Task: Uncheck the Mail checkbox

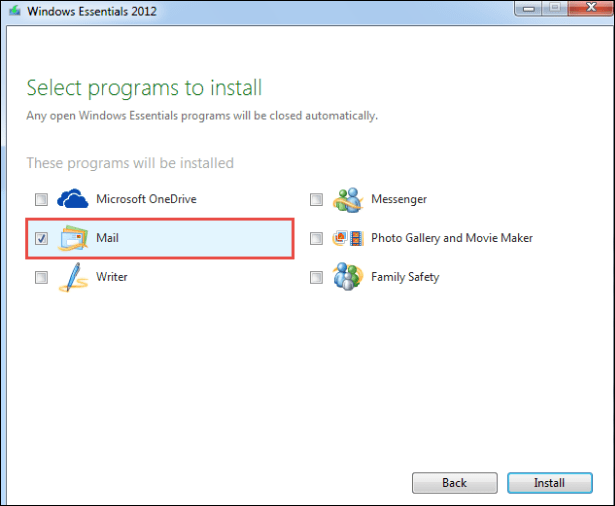Action: [41, 238]
